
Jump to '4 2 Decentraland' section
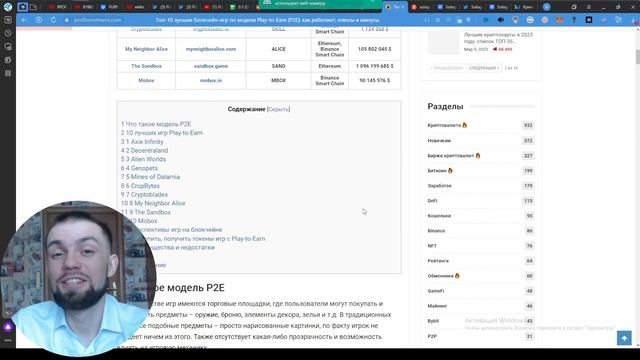pyautogui.click(x=144, y=150)
